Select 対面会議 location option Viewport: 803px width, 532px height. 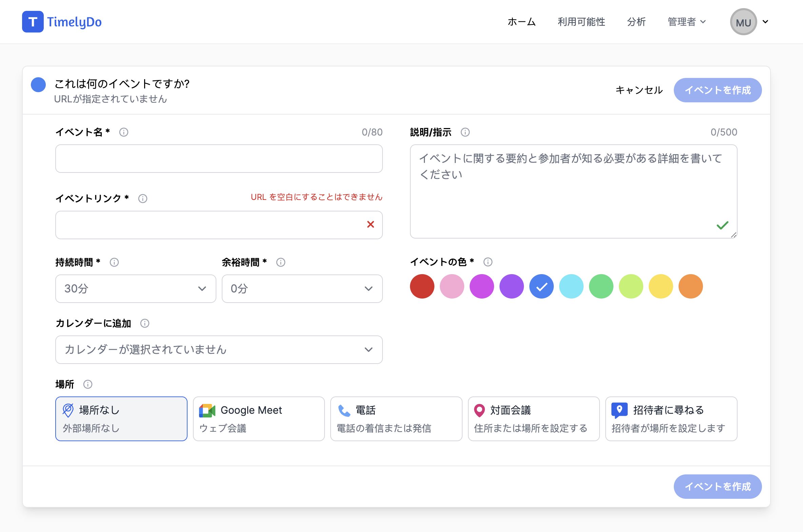534,419
